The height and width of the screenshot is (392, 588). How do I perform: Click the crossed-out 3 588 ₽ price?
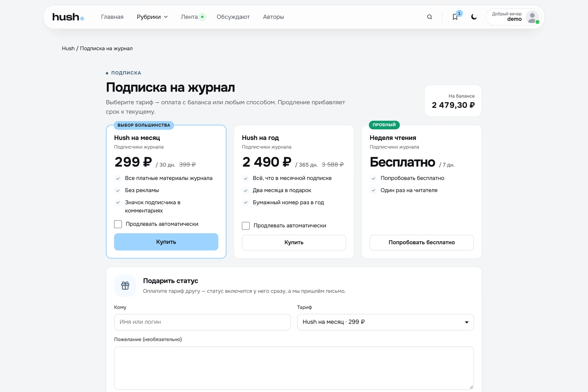(x=333, y=165)
